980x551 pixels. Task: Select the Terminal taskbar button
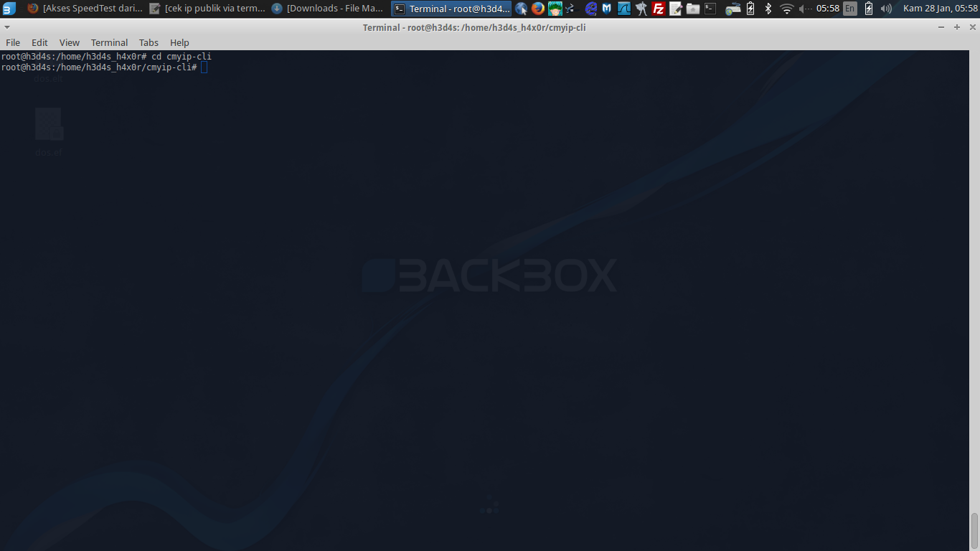click(451, 9)
